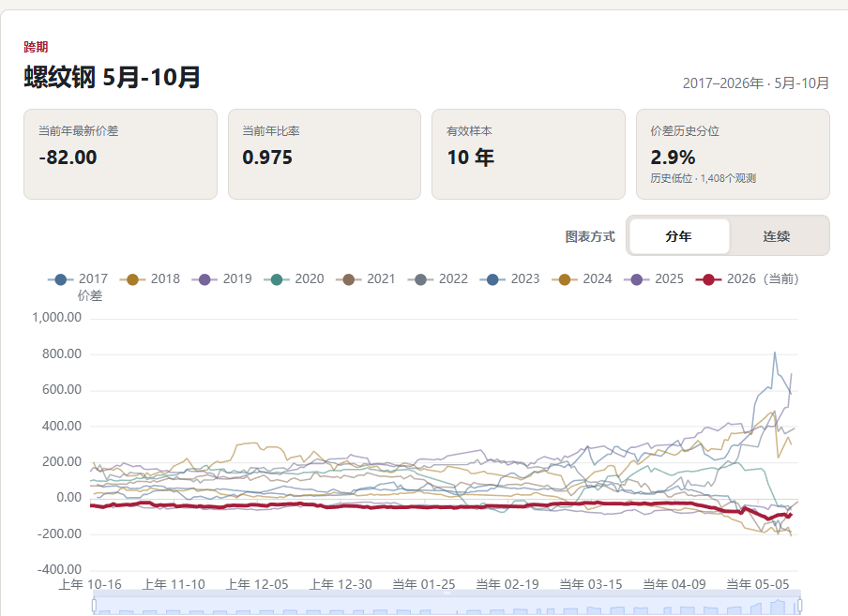Click the y-axis label 0.00
This screenshot has width=848, height=616.
click(x=69, y=498)
